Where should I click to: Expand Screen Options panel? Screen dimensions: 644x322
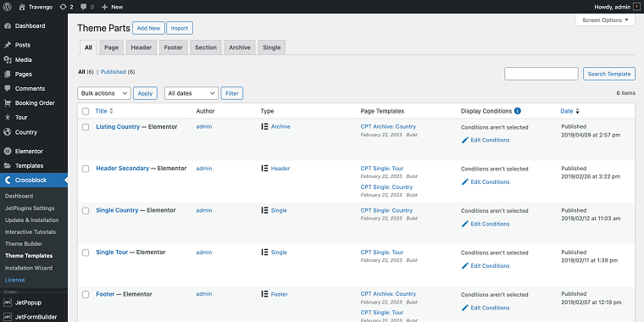pyautogui.click(x=605, y=20)
